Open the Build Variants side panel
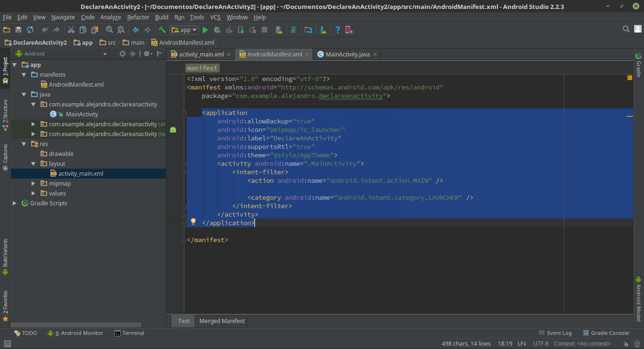Image resolution: width=644 pixels, height=349 pixels. pos(5,257)
